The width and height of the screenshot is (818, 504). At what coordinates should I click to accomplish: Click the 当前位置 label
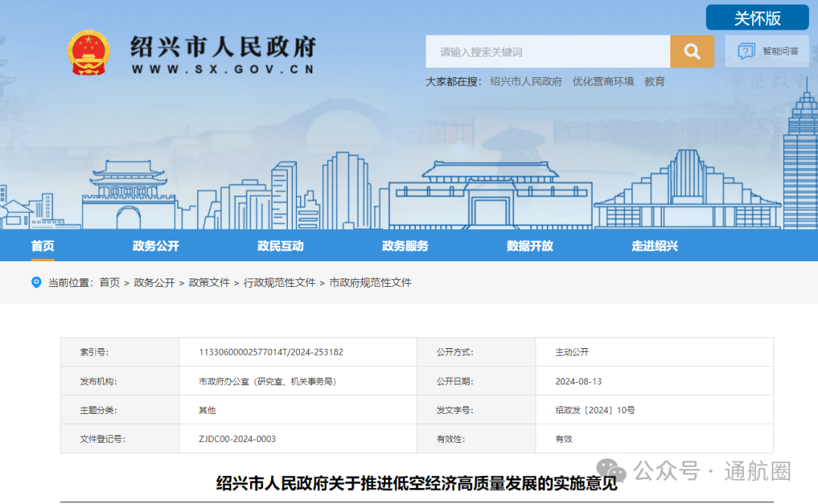[x=70, y=282]
